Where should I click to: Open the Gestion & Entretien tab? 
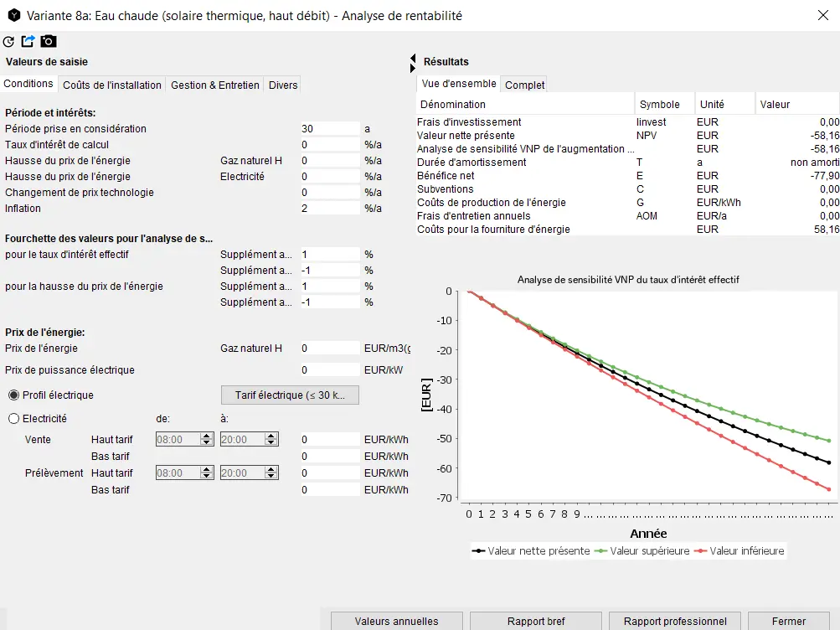[x=215, y=85]
